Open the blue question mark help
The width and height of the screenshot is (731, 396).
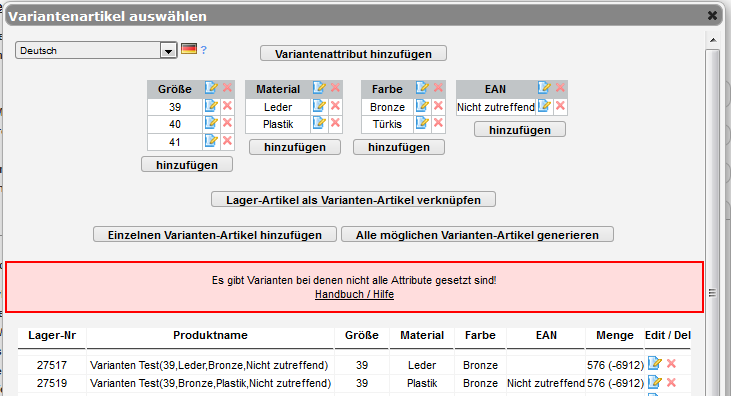[x=204, y=50]
